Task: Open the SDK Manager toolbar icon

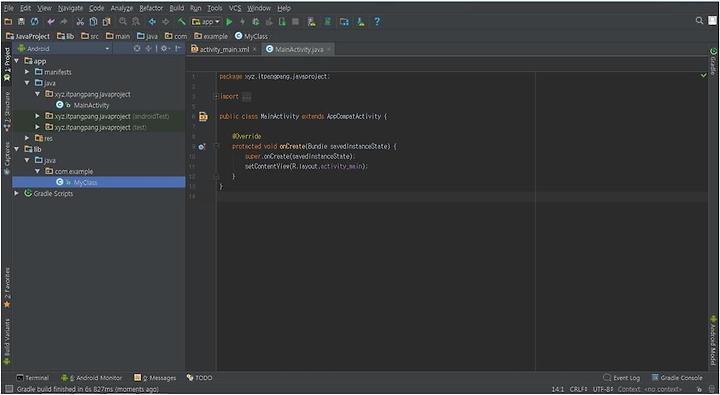Action: (361, 22)
